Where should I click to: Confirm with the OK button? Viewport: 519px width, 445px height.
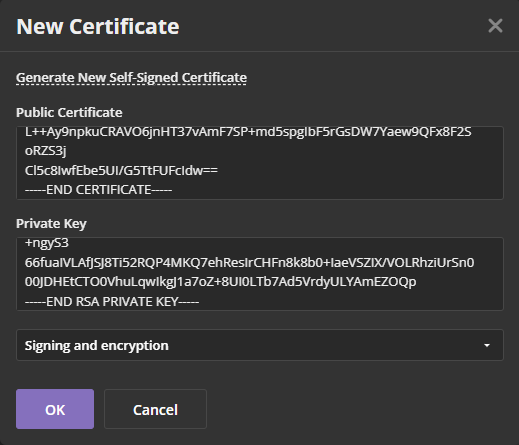(x=55, y=409)
